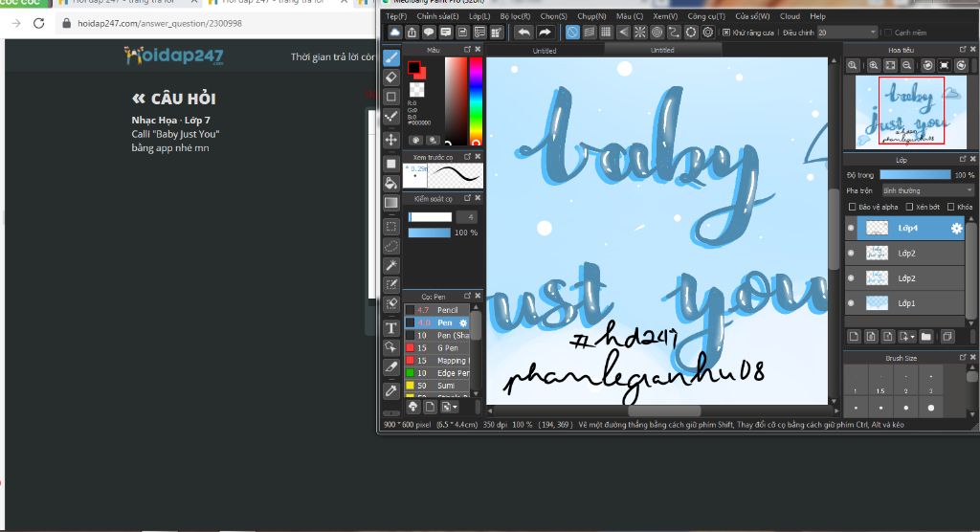Select the Brush tool in MediBang toolbar
The width and height of the screenshot is (980, 532).
[x=391, y=58]
